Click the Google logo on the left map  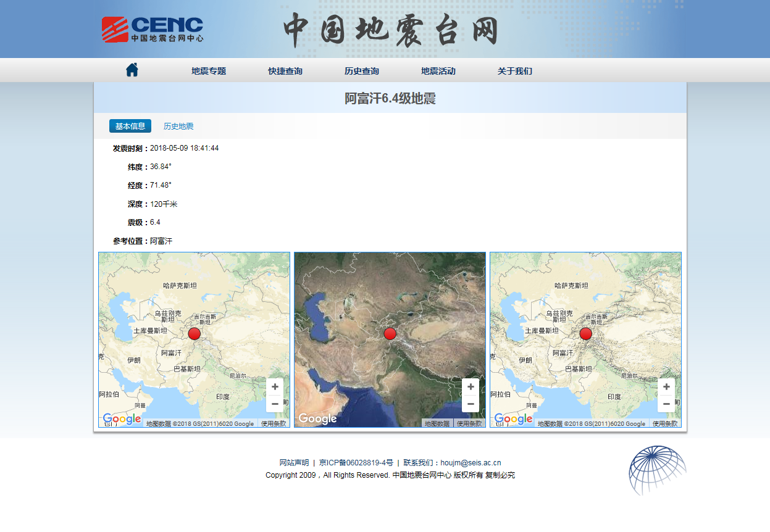point(122,418)
